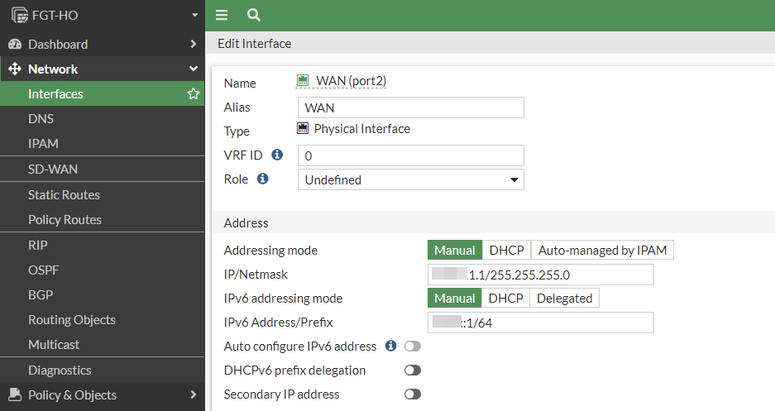Screen dimensions: 775x411
Task: Select Delegated IPv6 addressing mode
Action: point(564,298)
